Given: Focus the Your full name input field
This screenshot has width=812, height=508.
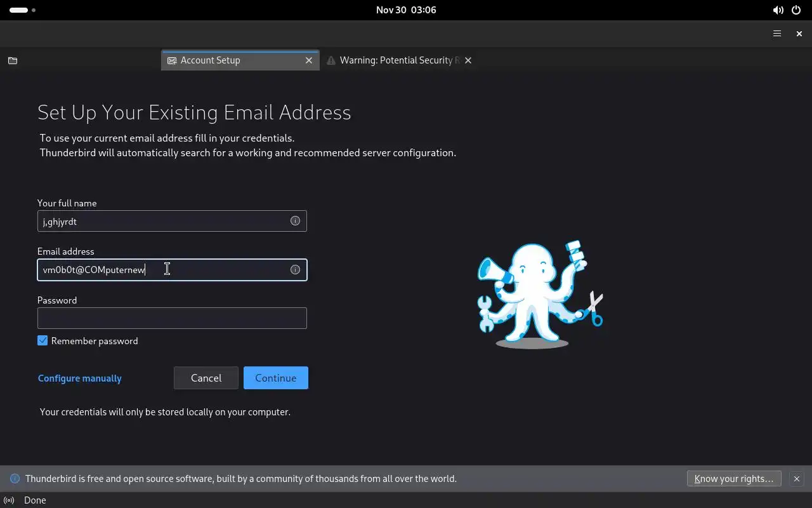Looking at the screenshot, I should click(172, 221).
